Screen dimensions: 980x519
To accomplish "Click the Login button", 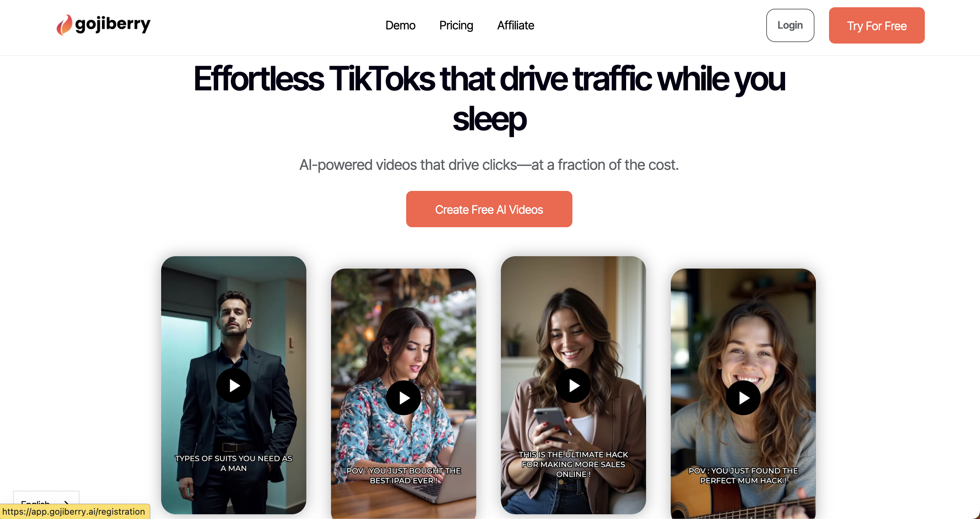I will click(790, 25).
